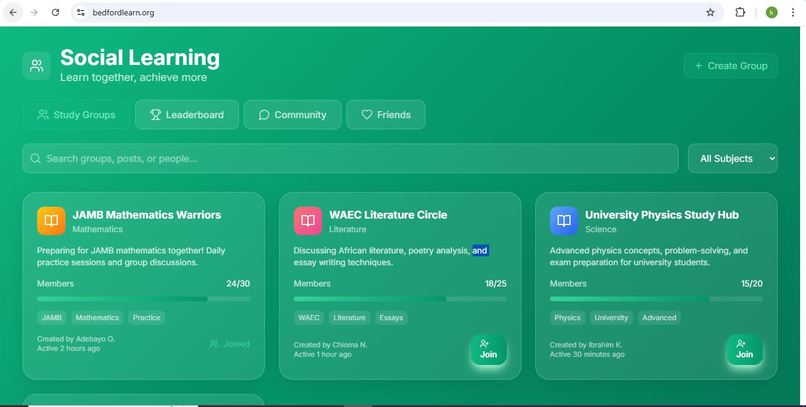Image resolution: width=806 pixels, height=407 pixels.
Task: Reload the bedfordlearn.org page
Action: (x=56, y=12)
